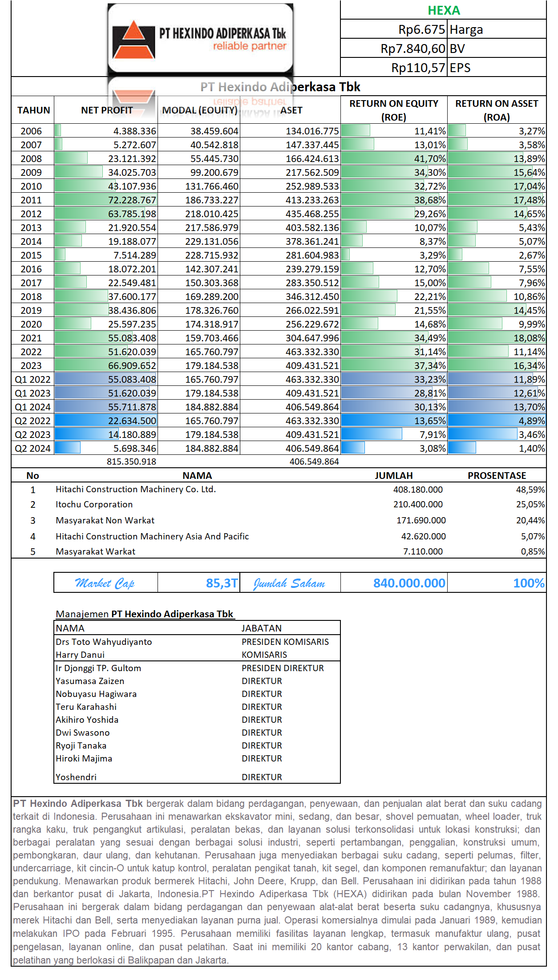Click the 100% total percentage
The width and height of the screenshot is (558, 980).
(x=529, y=583)
